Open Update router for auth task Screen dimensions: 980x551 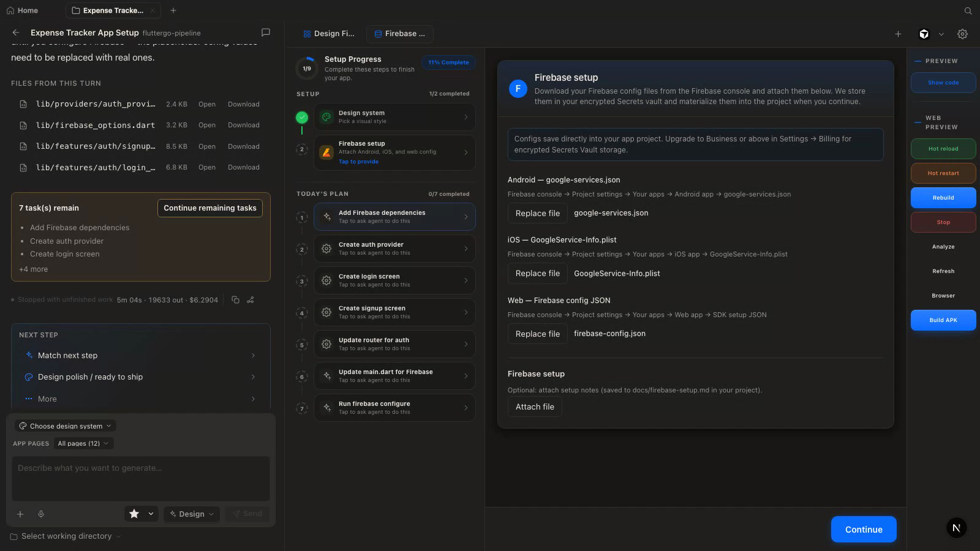click(394, 344)
